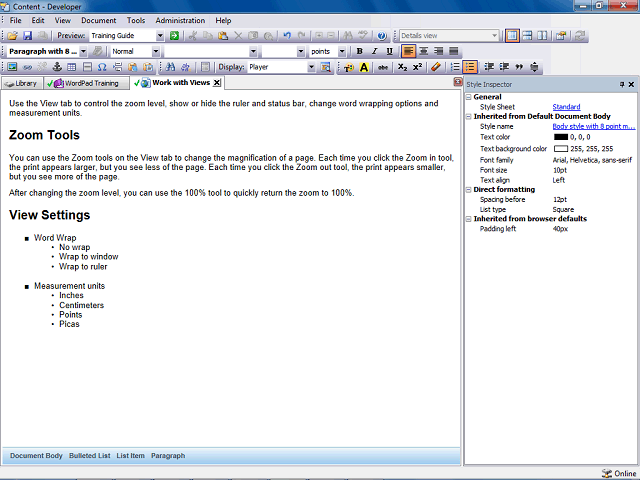Open the Administration menu
The image size is (640, 480).
coord(180,20)
